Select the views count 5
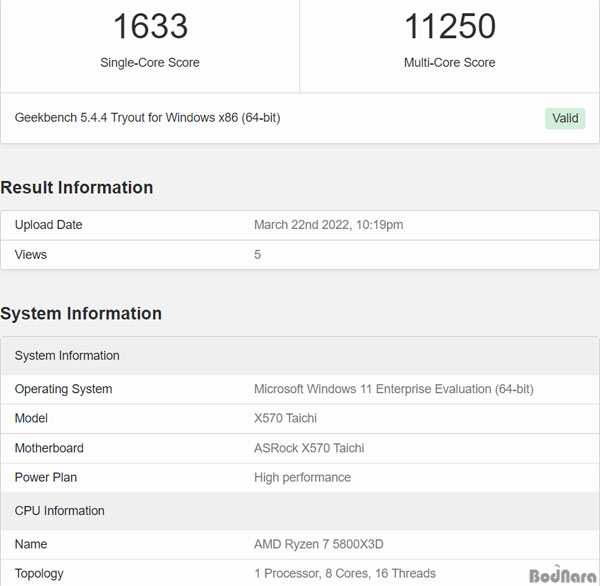 (x=258, y=255)
